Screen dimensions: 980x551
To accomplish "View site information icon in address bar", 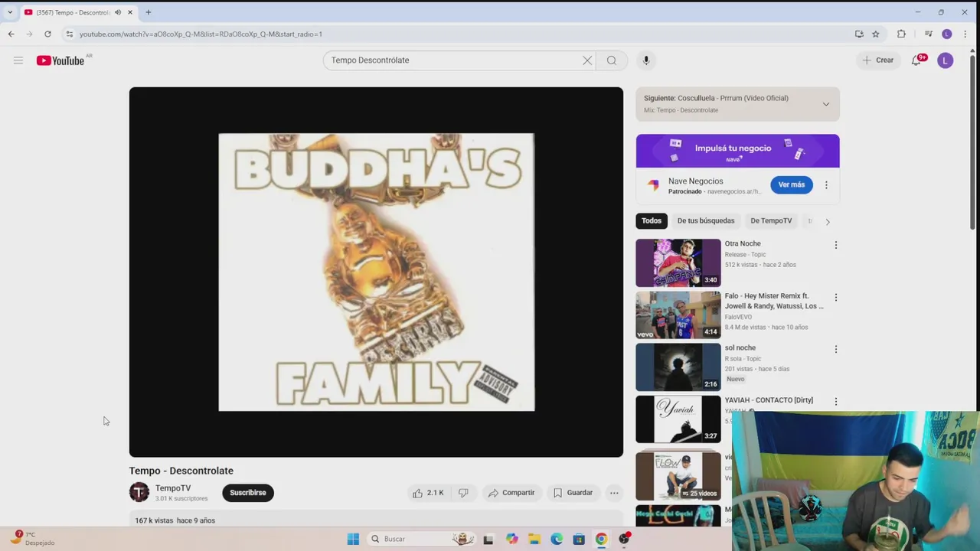I will pos(69,34).
